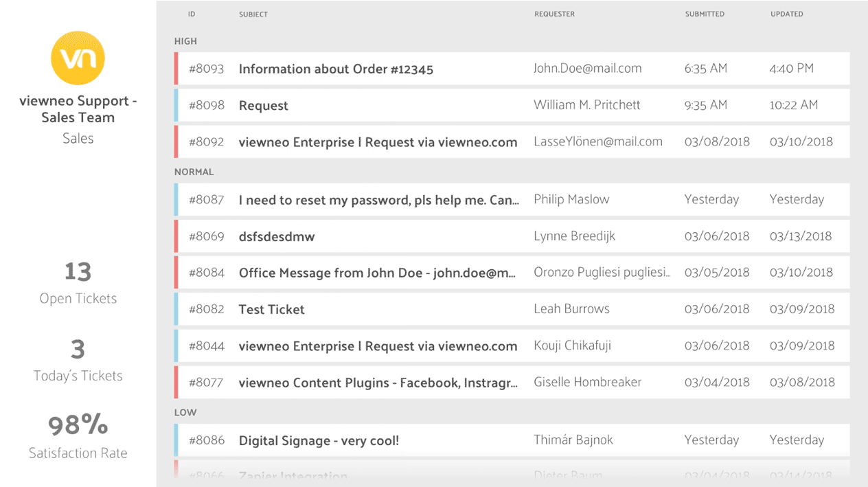Click the UPDATED column header

pyautogui.click(x=787, y=14)
